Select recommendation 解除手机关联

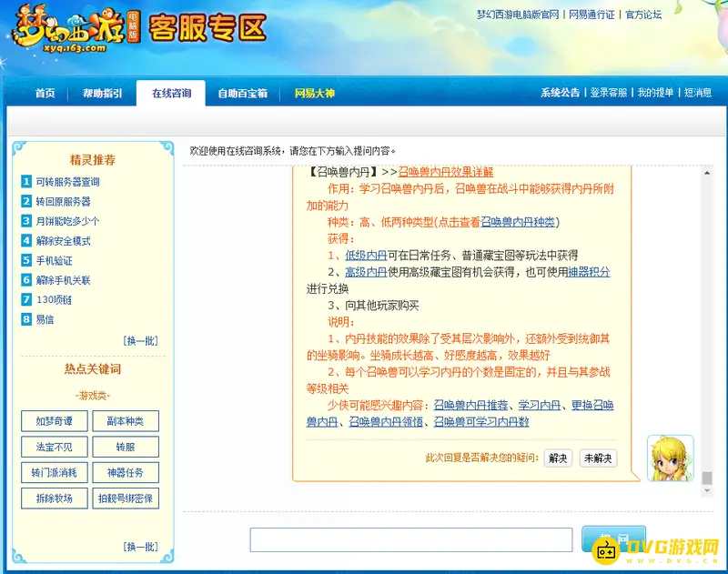pyautogui.click(x=63, y=280)
